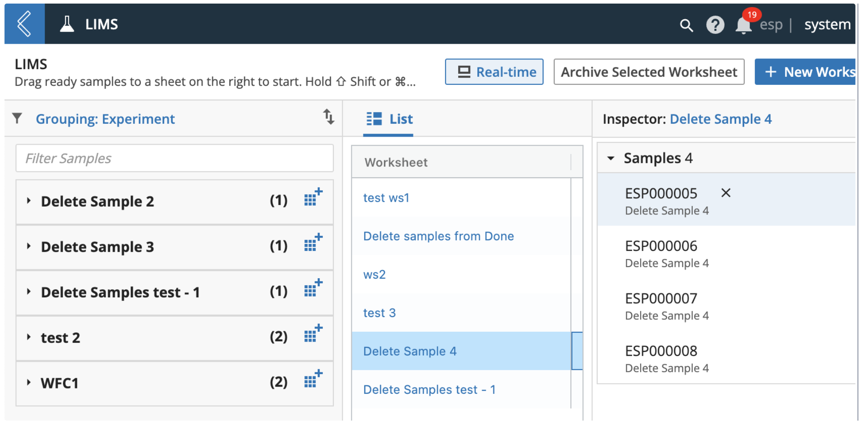Click the back chevron in the header
Screen dimensions: 868x434
[24, 24]
